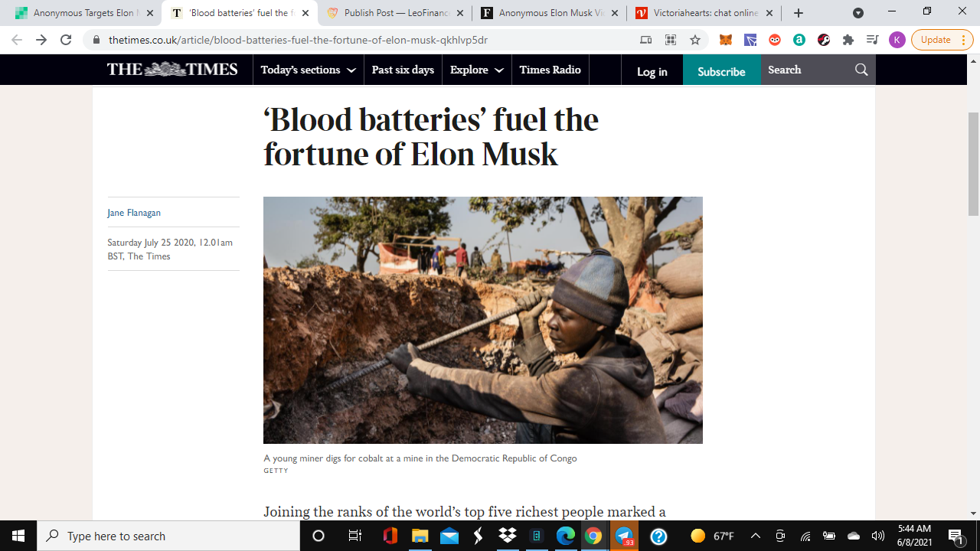This screenshot has height=551, width=980.
Task: Bookmark this page with the star icon
Action: click(x=695, y=40)
